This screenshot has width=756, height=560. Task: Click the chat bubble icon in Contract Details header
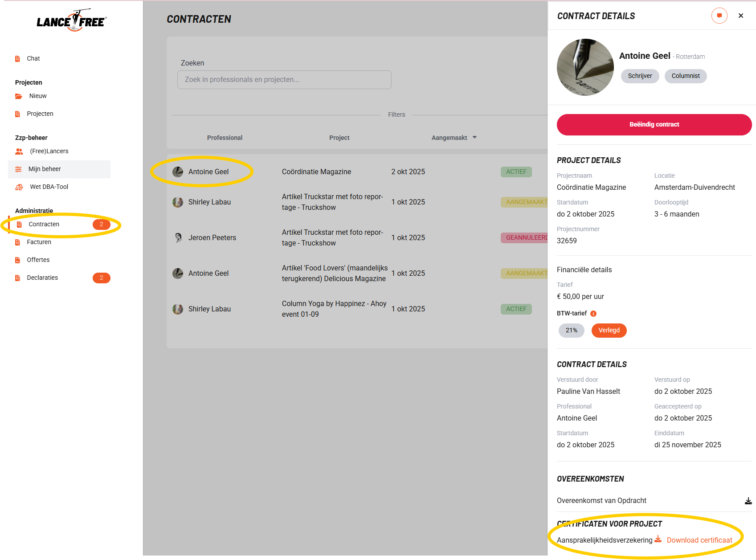(x=719, y=16)
